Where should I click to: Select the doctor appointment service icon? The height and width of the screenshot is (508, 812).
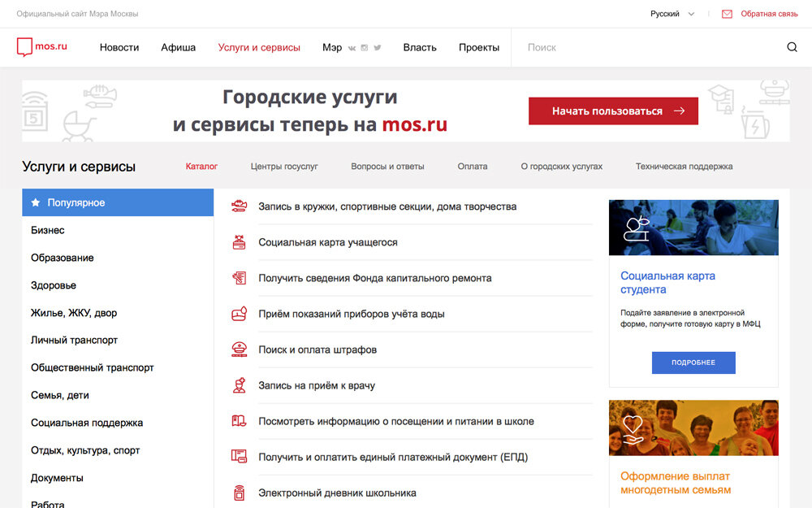[239, 384]
